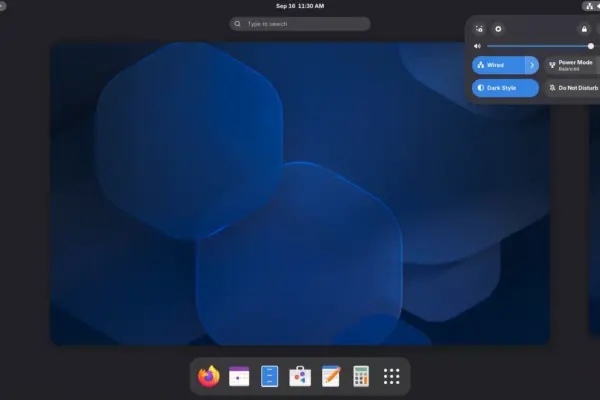600x400 pixels.
Task: Open Settings via the gear icon
Action: 498,29
